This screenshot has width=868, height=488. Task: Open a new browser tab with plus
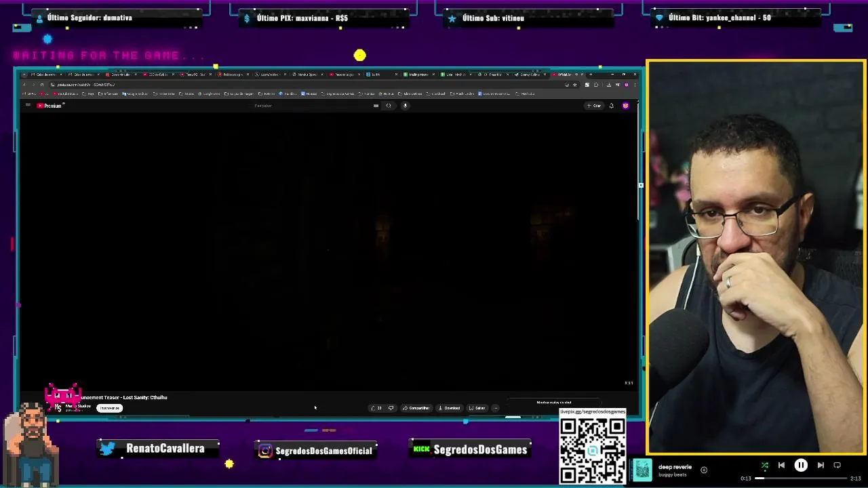pos(591,75)
